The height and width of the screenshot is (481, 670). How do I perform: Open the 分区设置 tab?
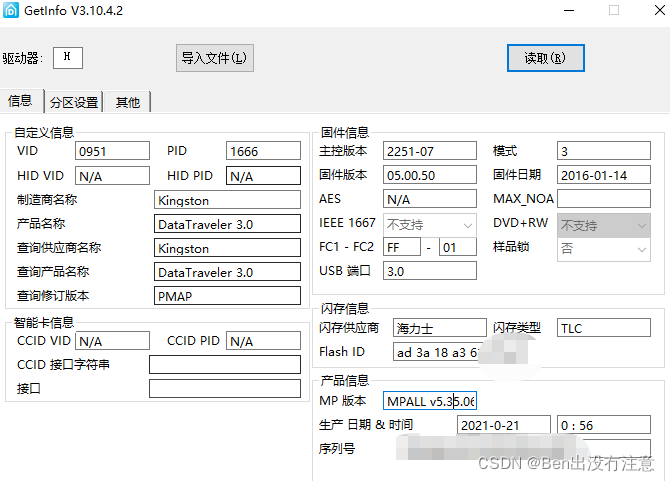(x=74, y=103)
